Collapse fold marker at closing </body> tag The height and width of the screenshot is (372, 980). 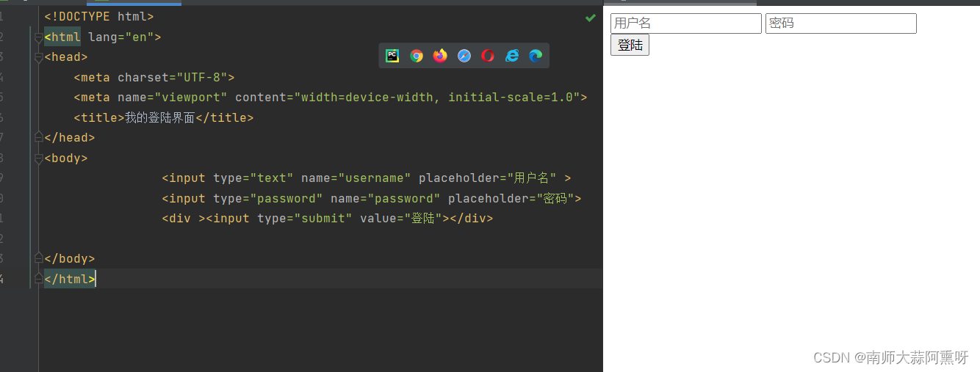39,258
